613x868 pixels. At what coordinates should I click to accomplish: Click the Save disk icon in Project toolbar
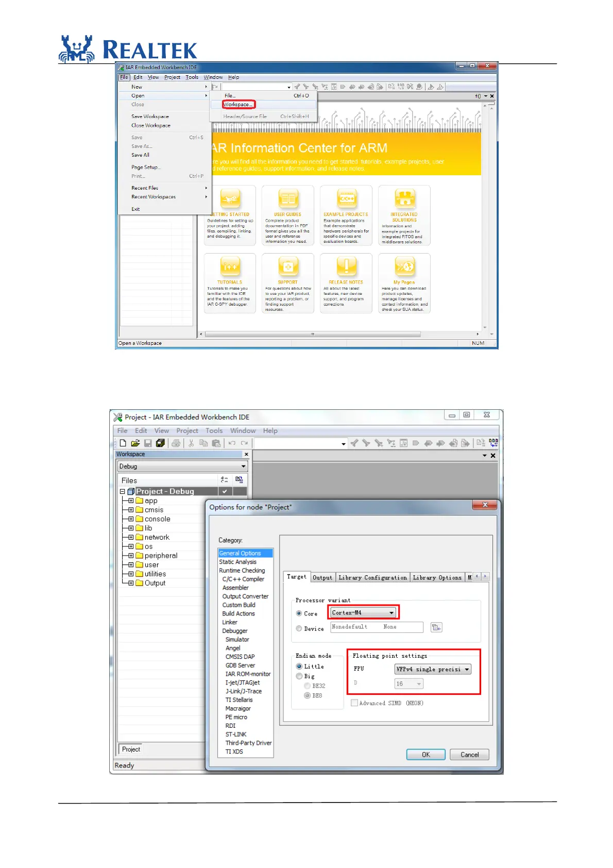(x=148, y=443)
